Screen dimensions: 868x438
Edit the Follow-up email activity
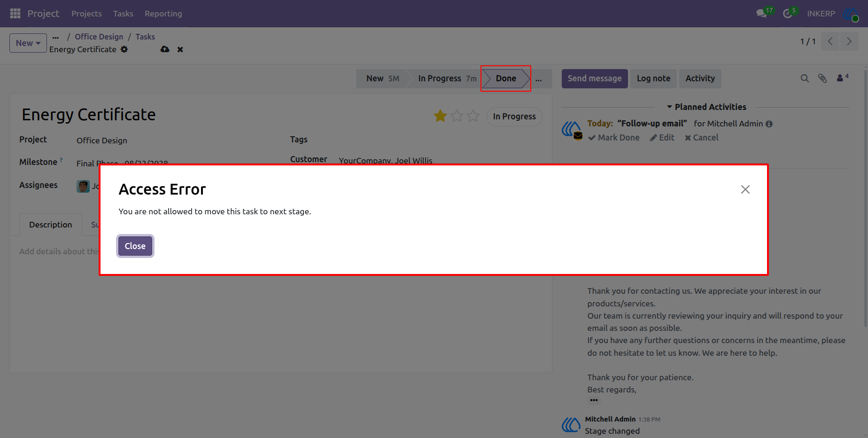pos(662,138)
